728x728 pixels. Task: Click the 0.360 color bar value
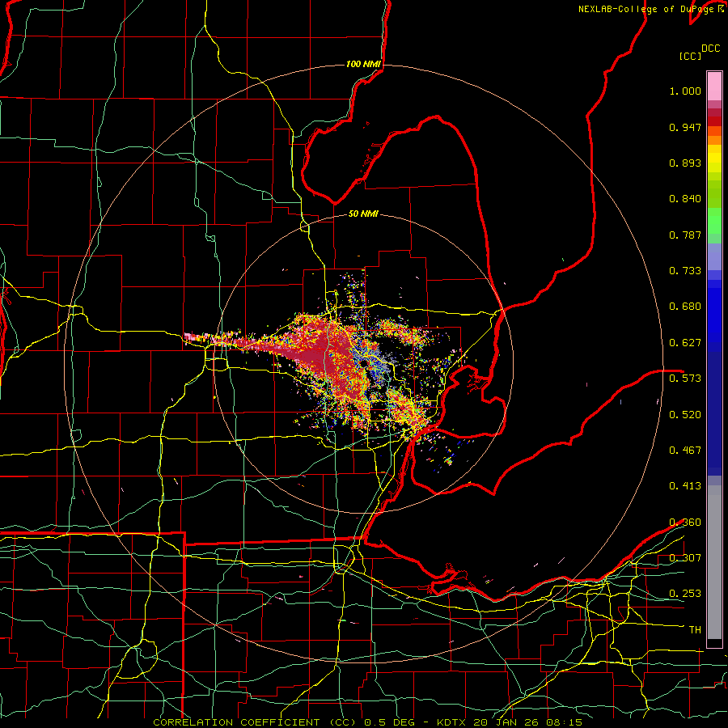click(x=685, y=523)
